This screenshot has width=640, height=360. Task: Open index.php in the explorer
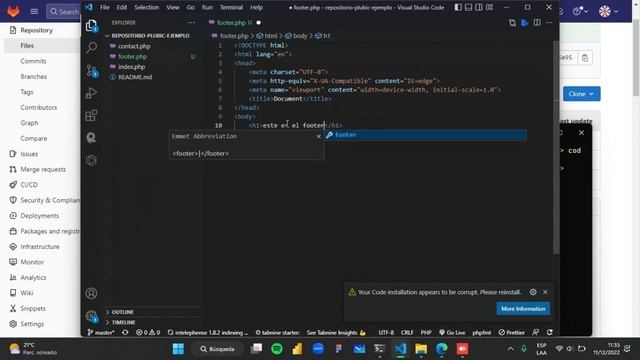coord(131,67)
